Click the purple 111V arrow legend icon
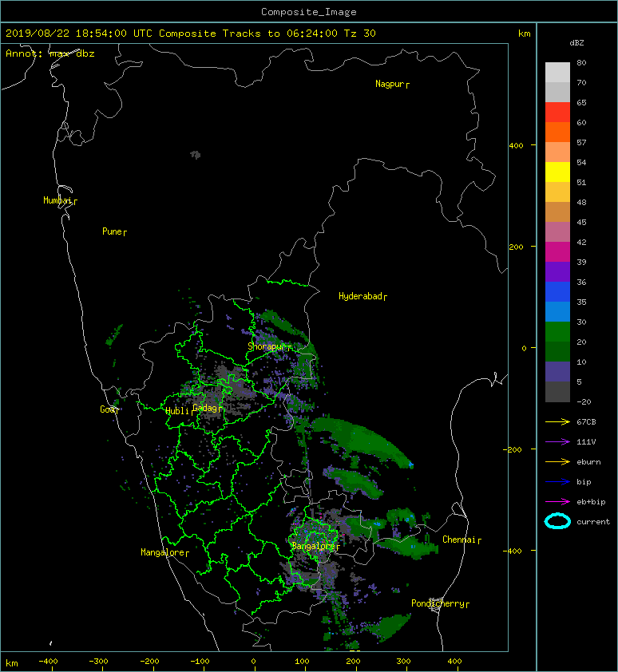This screenshot has width=618, height=672. click(557, 442)
